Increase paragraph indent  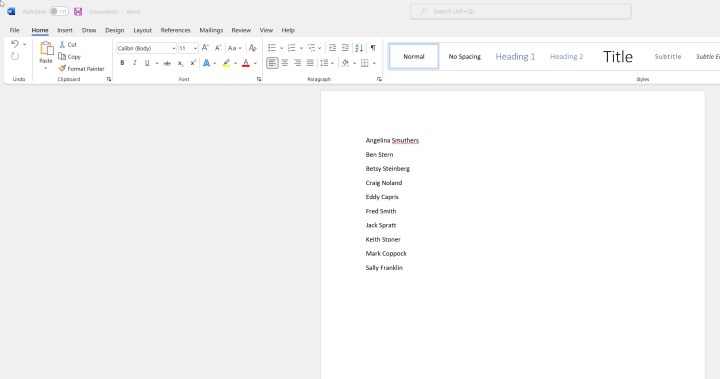345,48
